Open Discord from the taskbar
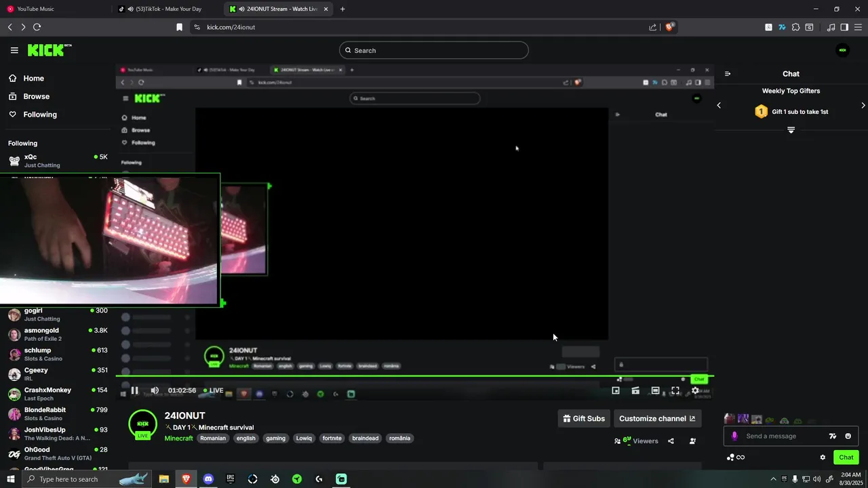This screenshot has width=868, height=488. 208,479
